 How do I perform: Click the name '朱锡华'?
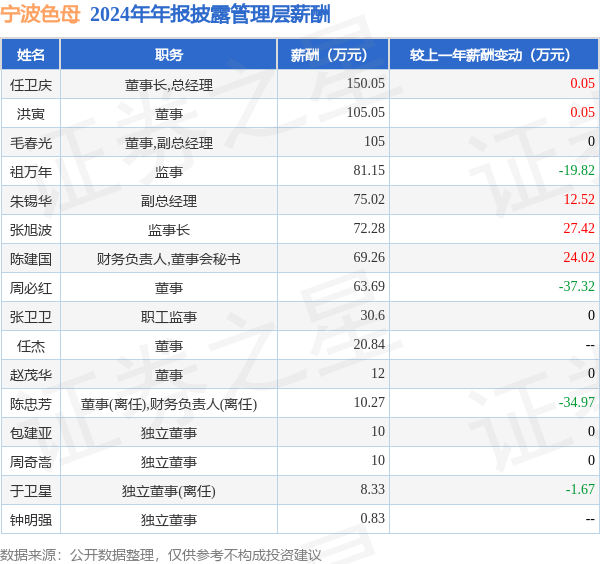(x=31, y=201)
